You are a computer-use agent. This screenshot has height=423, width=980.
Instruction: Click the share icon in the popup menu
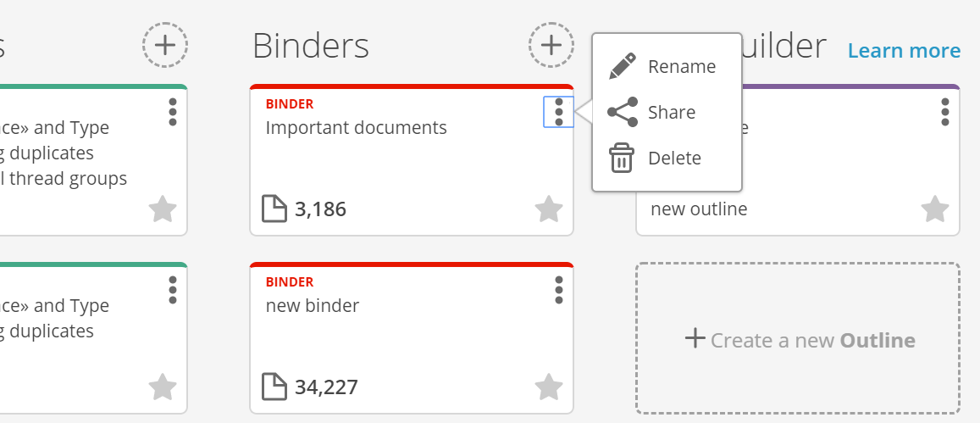[x=623, y=112]
